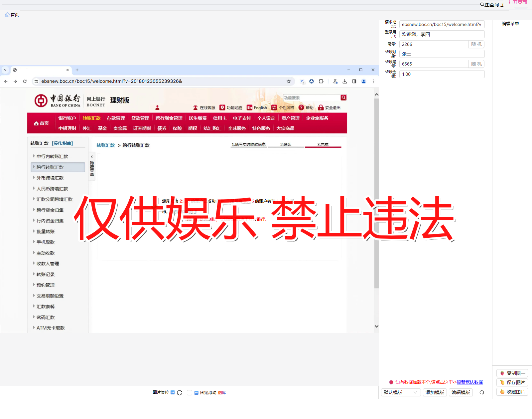Open the 图库 gallery from bottom toolbar

[222, 392]
